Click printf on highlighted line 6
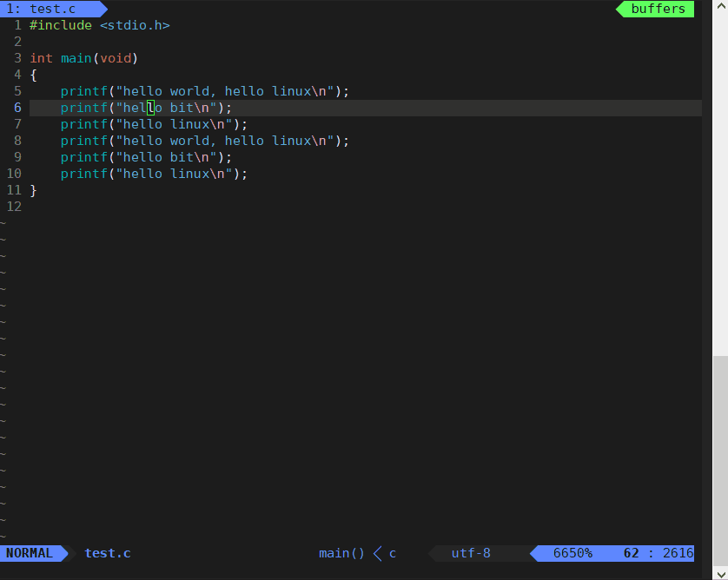Screen dimensions: 728x580 (x=84, y=109)
